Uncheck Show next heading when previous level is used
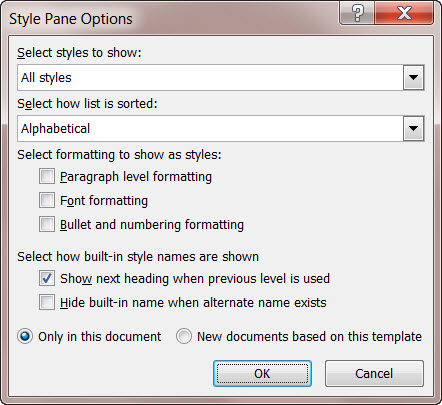The height and width of the screenshot is (405, 442). 47,278
